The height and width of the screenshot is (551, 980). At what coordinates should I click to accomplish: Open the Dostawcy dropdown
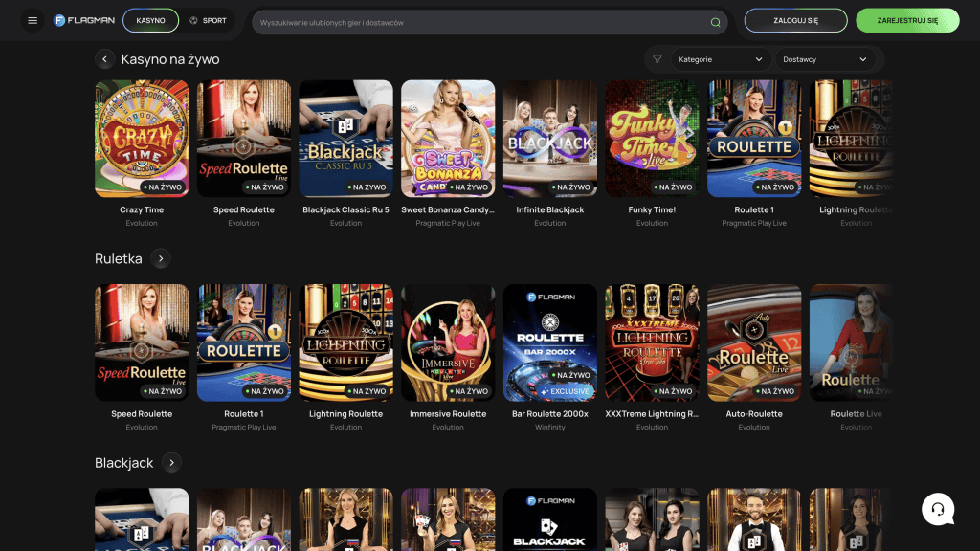(825, 59)
